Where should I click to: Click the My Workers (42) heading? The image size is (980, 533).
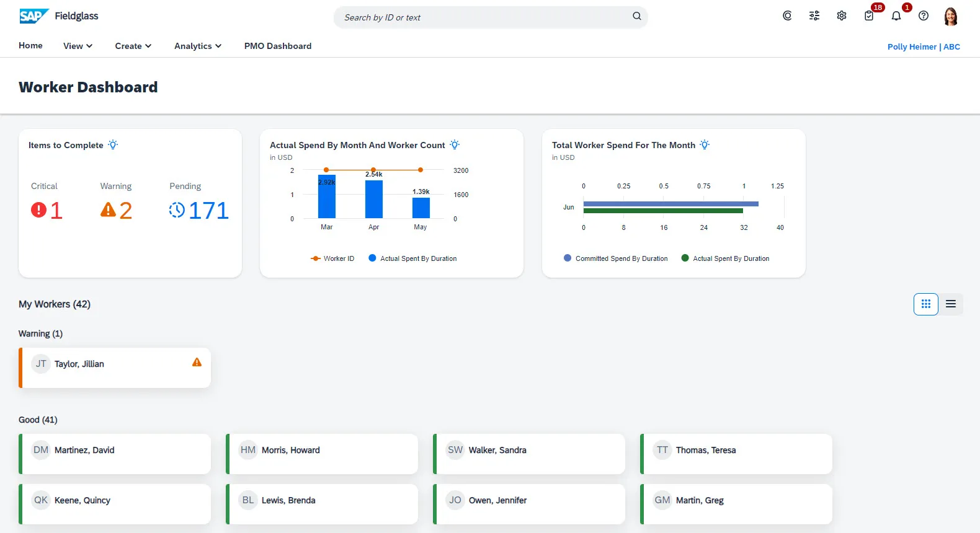pos(55,304)
